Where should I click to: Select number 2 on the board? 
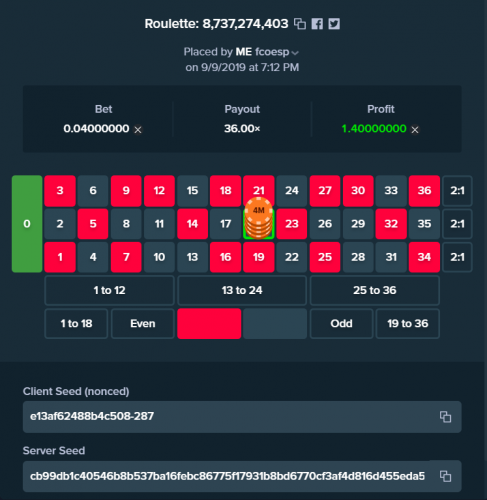point(60,224)
